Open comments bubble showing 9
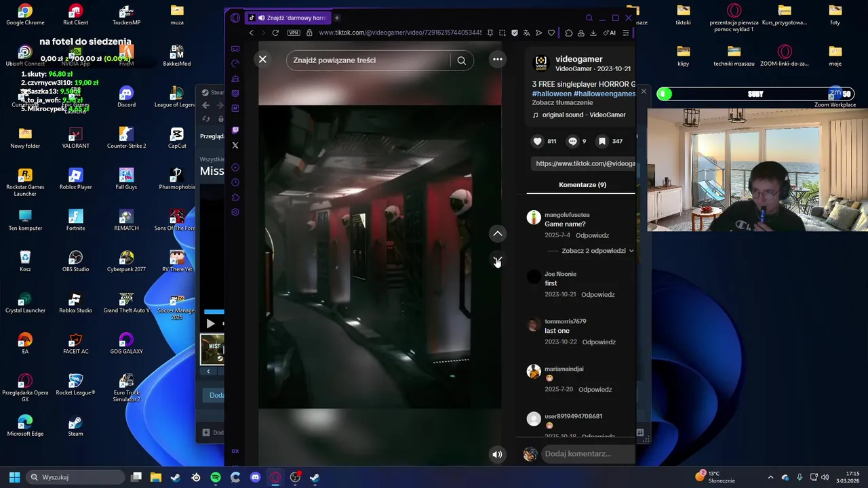 572,141
